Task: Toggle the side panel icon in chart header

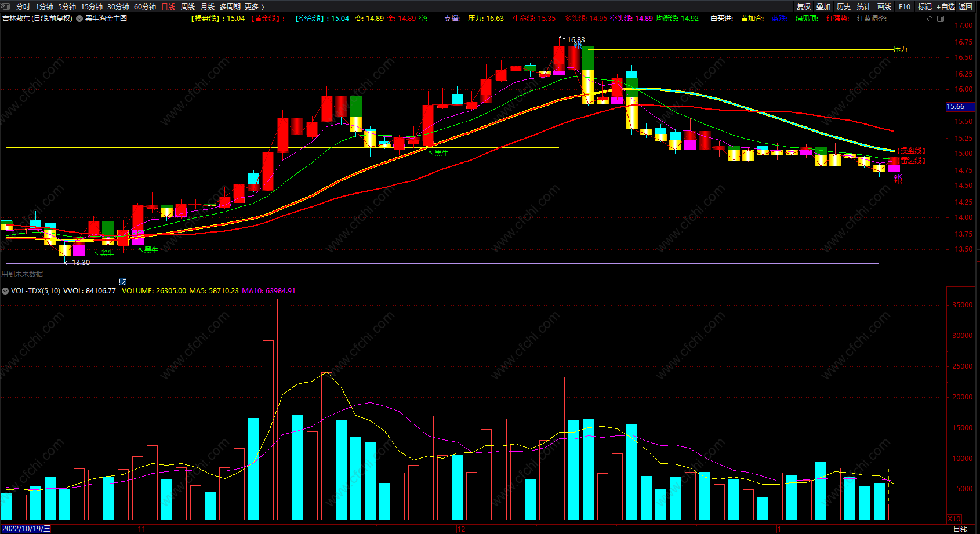Action: click(x=941, y=19)
